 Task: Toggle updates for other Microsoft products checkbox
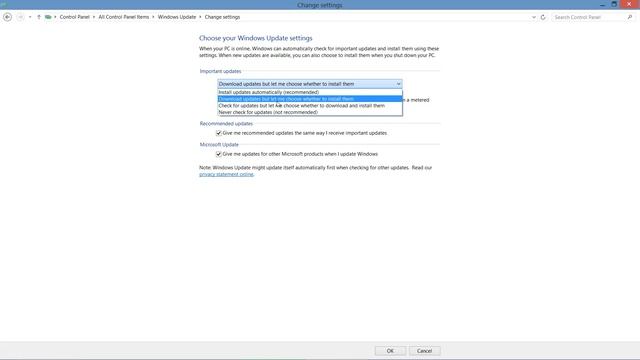pos(218,154)
